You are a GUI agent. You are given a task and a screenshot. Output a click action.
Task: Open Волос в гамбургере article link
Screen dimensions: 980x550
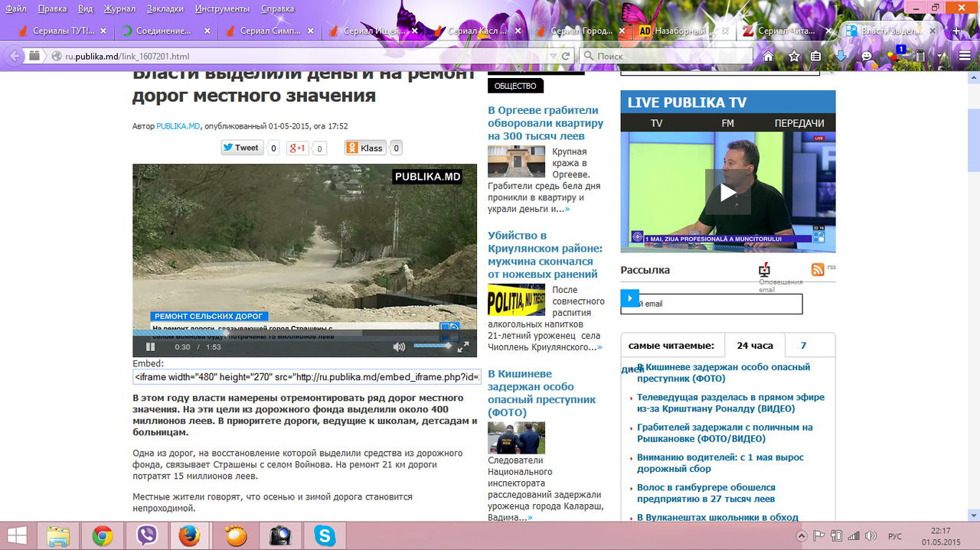click(706, 493)
